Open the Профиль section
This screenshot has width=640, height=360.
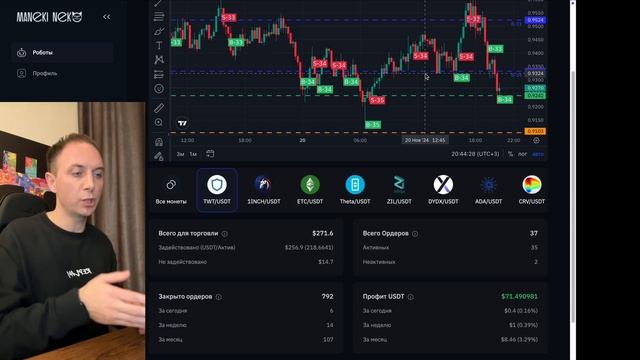click(x=62, y=73)
